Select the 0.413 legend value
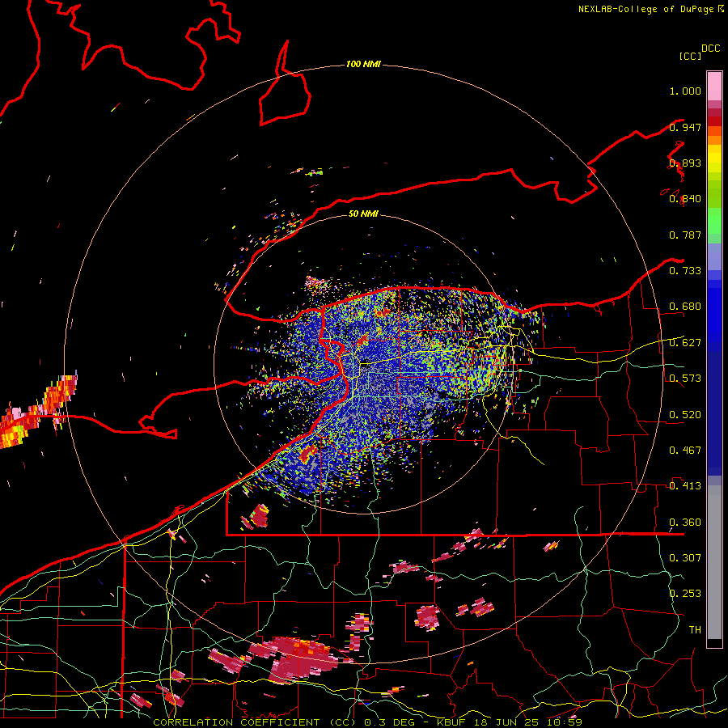Screen dimensions: 728x728 coord(685,486)
